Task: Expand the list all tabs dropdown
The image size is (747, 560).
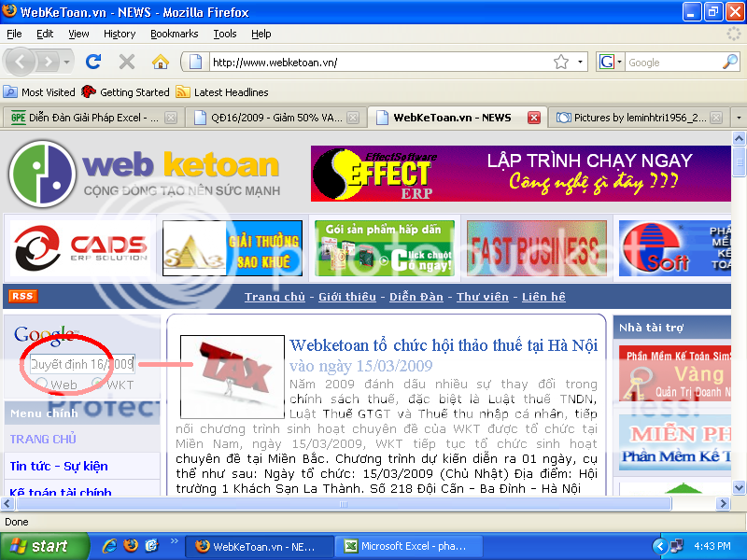Action: 739,118
